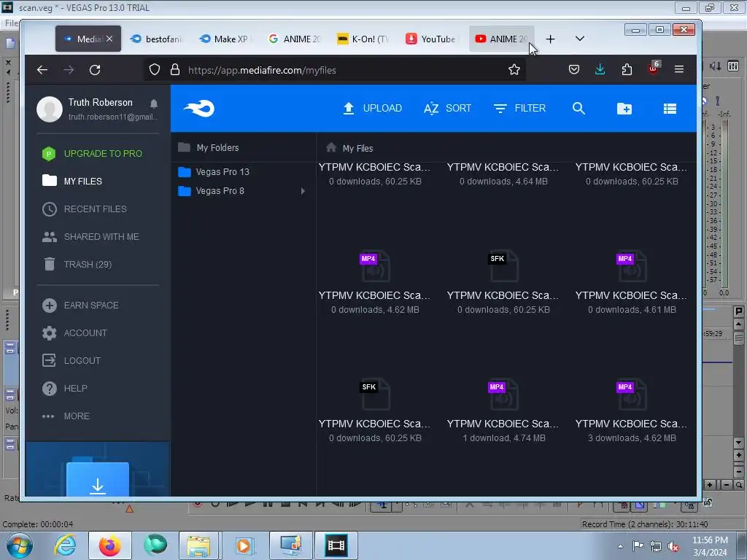Open the browser downloads panel

[600, 69]
